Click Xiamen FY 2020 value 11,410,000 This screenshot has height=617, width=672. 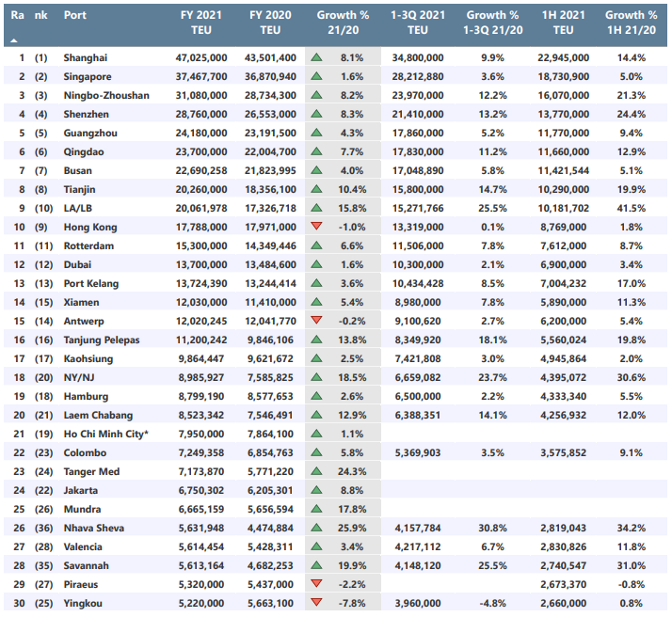coord(270,302)
